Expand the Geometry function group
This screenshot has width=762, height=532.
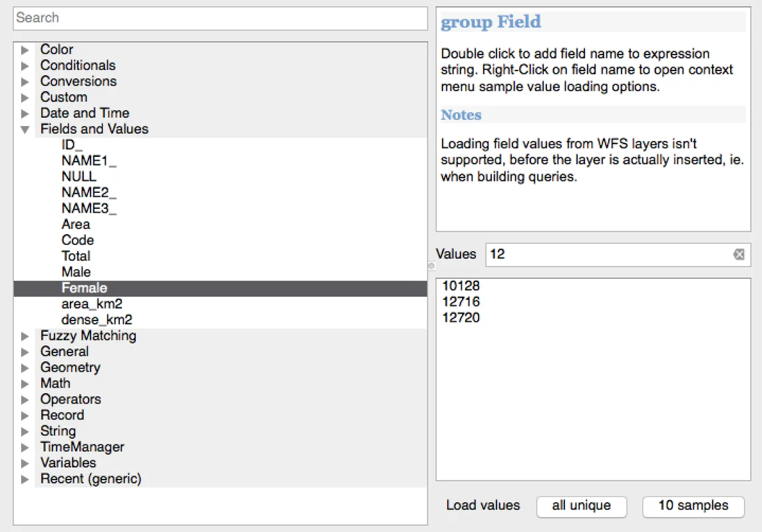coord(25,368)
